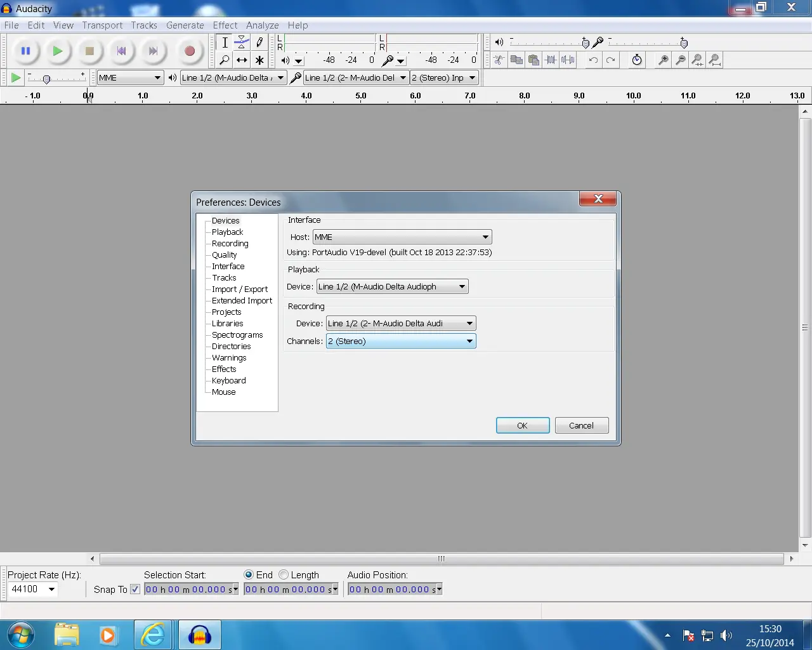Click the Selection Start time field
Screen dimensions: 812x650
[x=192, y=589]
